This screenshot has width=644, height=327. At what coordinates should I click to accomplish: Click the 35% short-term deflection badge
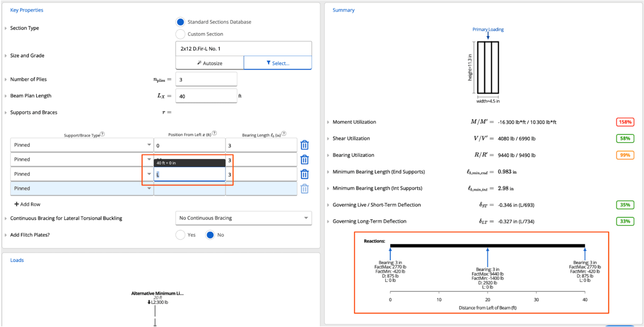[625, 205]
